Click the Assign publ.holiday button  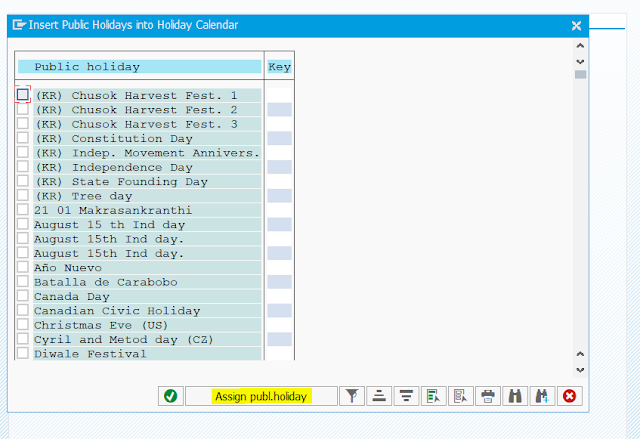coord(261,396)
